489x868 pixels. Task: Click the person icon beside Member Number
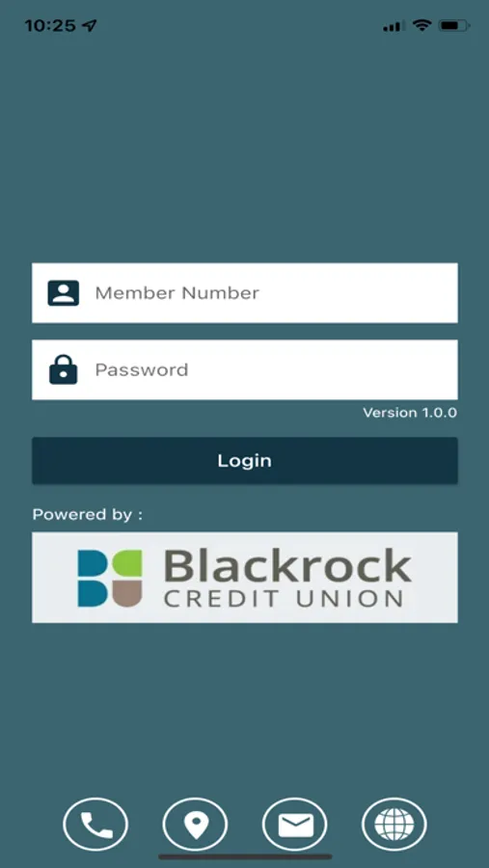point(63,293)
